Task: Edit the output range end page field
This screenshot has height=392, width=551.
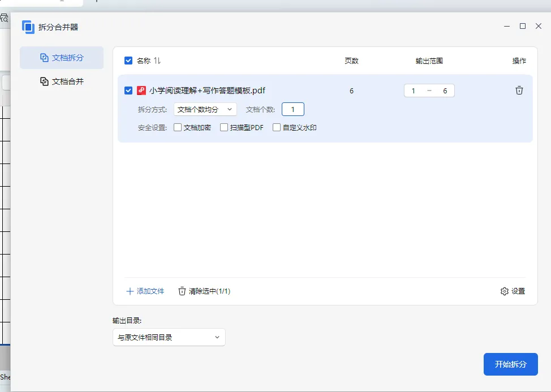Action: tap(445, 91)
